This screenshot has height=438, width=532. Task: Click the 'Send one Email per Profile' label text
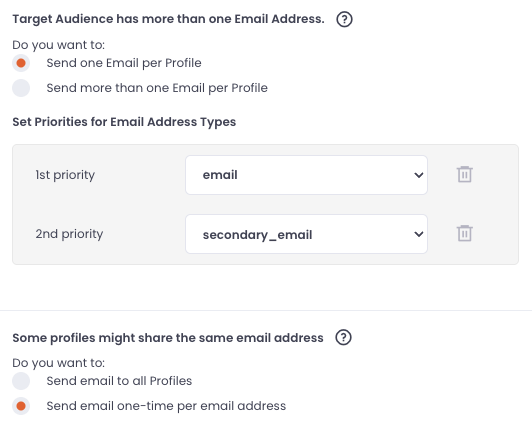[x=124, y=63]
